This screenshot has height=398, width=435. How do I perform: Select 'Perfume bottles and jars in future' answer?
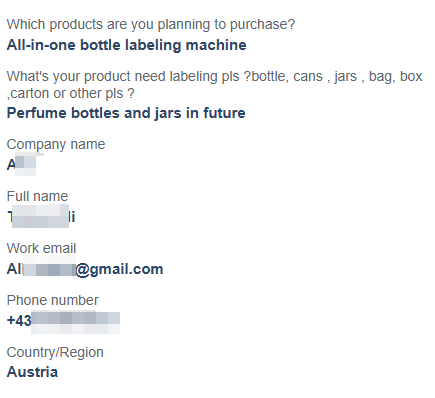[126, 113]
